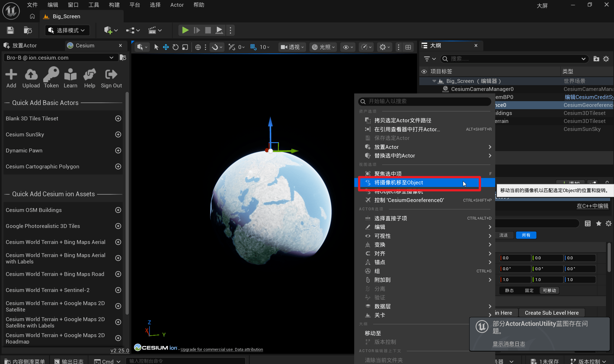Collapse the Big_Screen tree in outliner

coord(434,81)
